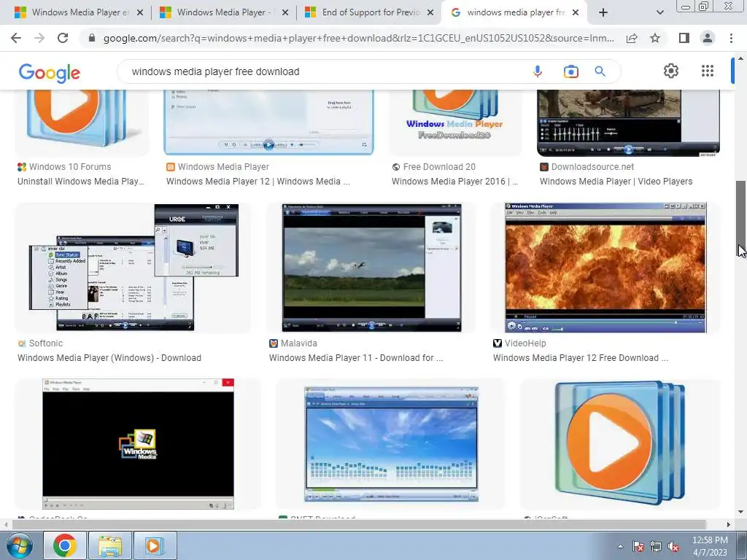This screenshot has height=560, width=747.
Task: Share this page using the share icon
Action: pyautogui.click(x=632, y=38)
